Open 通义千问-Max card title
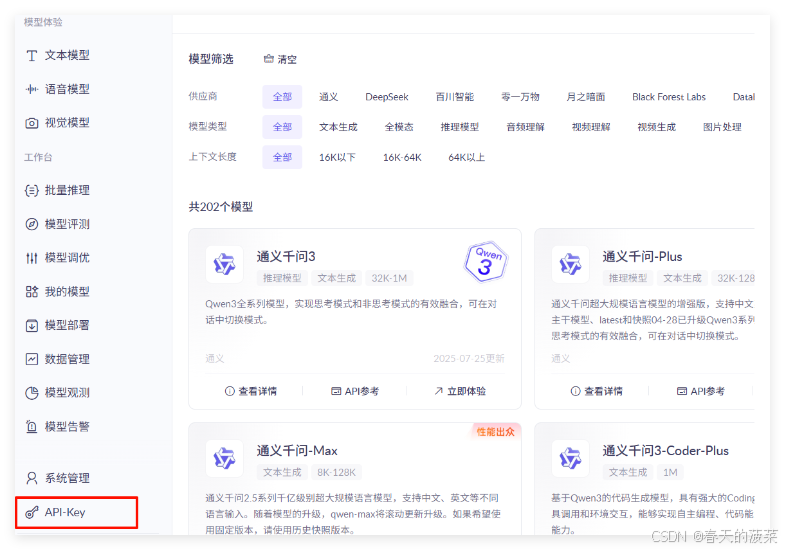The height and width of the screenshot is (550, 785). 297,451
